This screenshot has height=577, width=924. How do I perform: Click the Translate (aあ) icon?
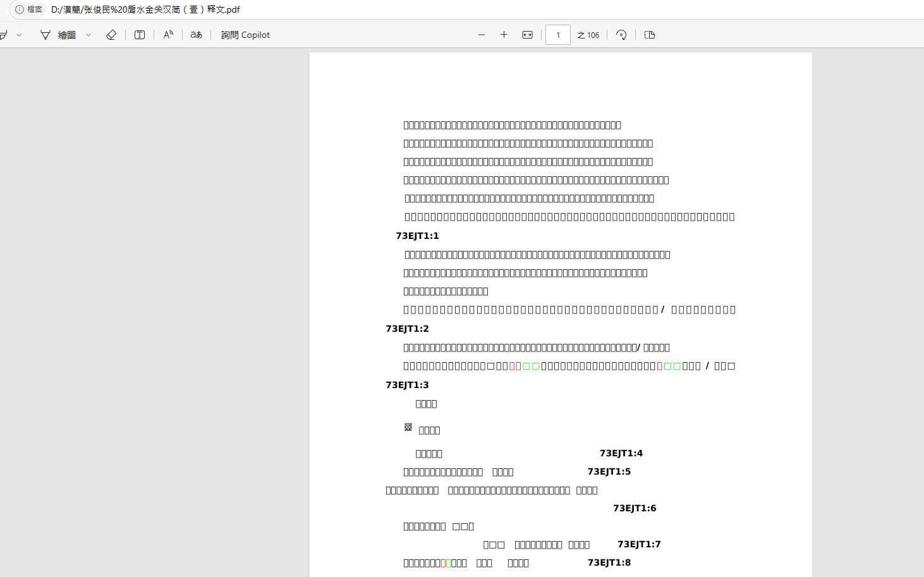coord(197,35)
